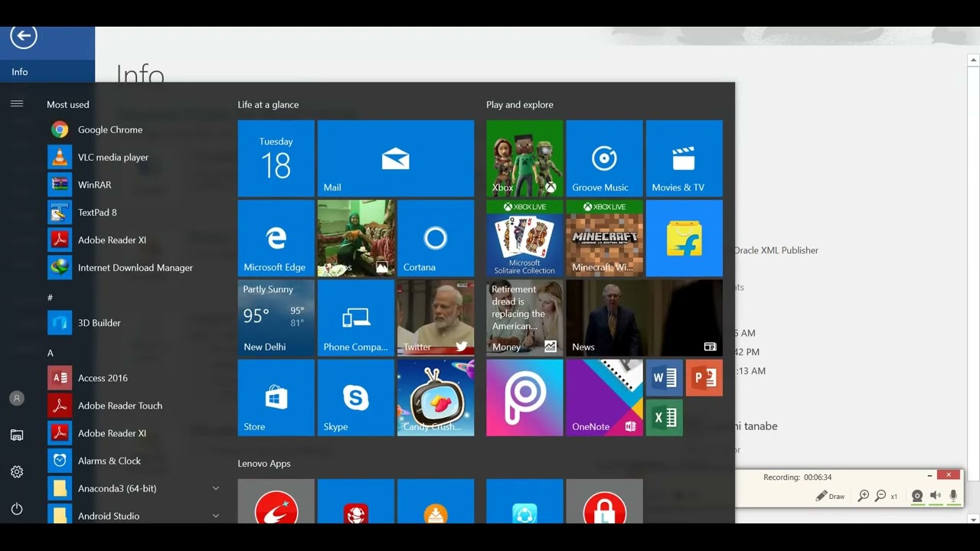The image size is (980, 551).
Task: Open the Groove Music tile
Action: point(604,158)
